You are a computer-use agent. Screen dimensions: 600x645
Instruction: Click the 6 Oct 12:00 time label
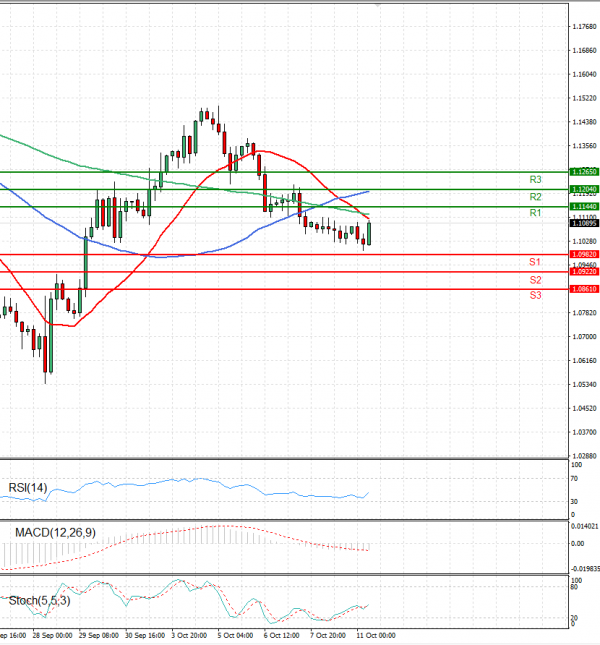(x=282, y=636)
